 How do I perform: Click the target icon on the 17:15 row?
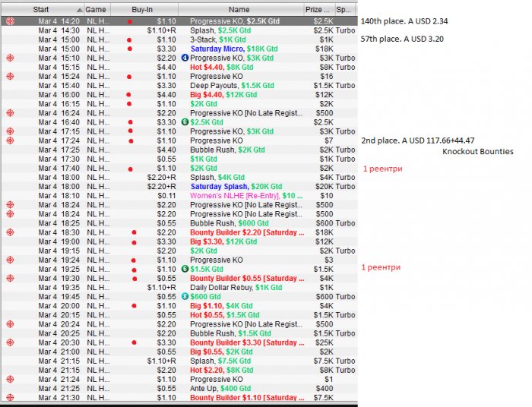pyautogui.click(x=10, y=131)
